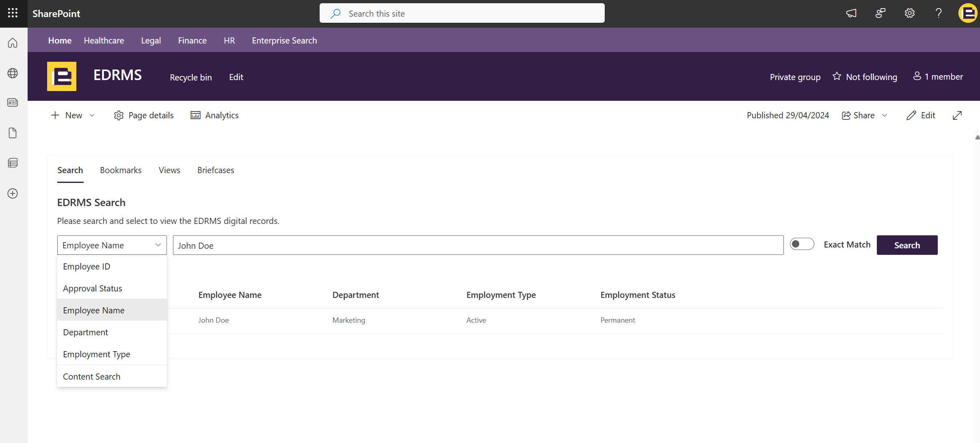Expand the Share chevron menu
Image resolution: width=980 pixels, height=443 pixels.
tap(885, 115)
